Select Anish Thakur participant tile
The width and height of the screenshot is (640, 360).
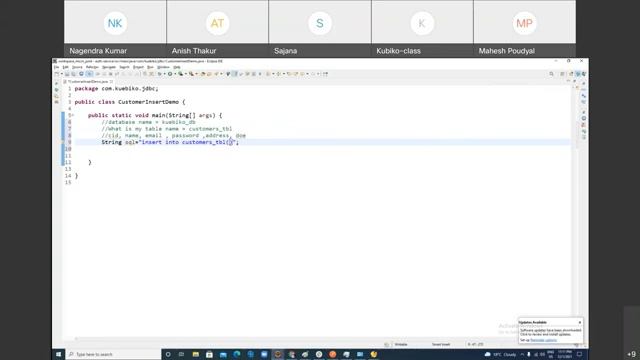218,28
